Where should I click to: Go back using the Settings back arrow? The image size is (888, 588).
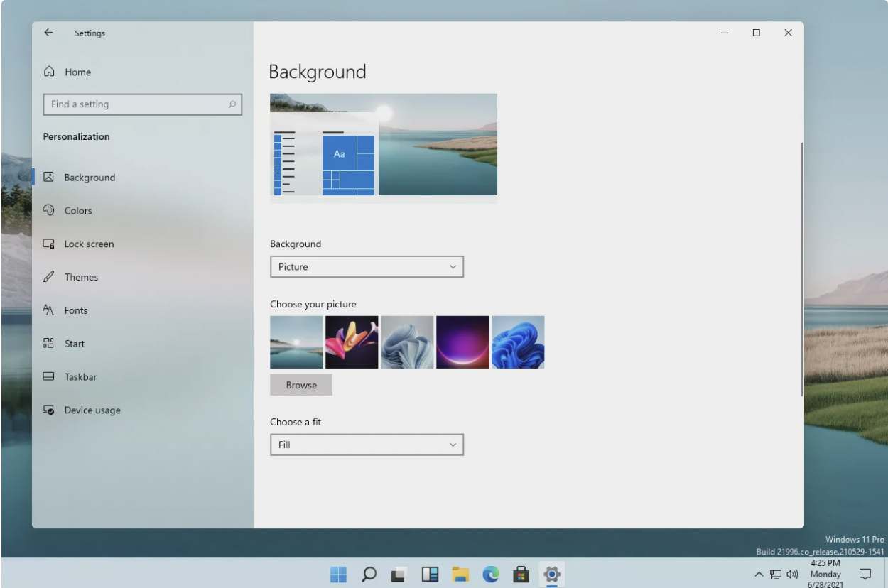(48, 33)
